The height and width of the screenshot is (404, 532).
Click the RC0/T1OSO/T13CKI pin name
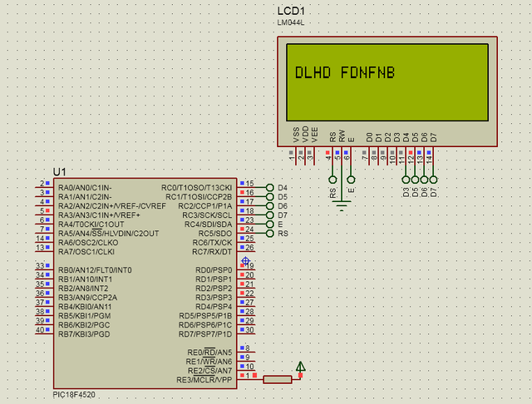pyautogui.click(x=196, y=188)
